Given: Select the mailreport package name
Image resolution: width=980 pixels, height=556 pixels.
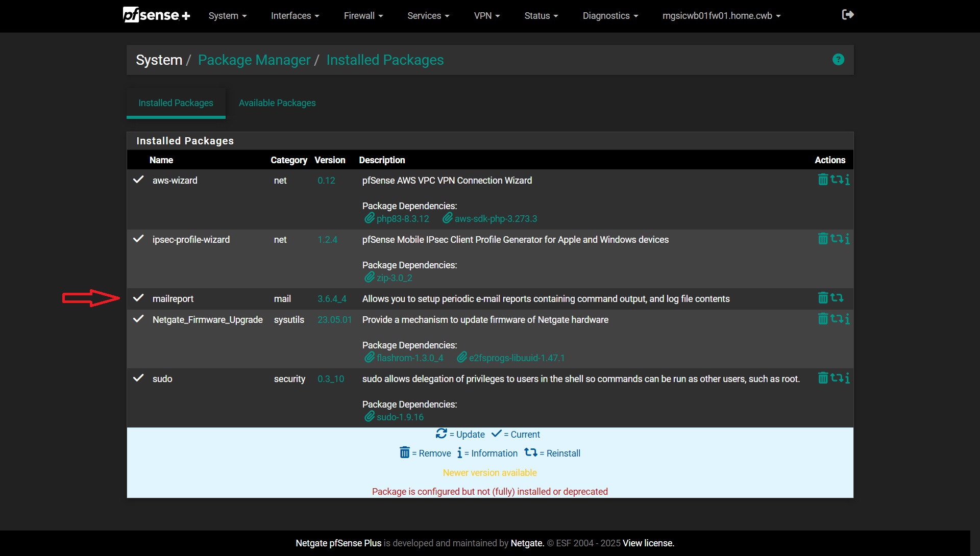Looking at the screenshot, I should pos(173,299).
